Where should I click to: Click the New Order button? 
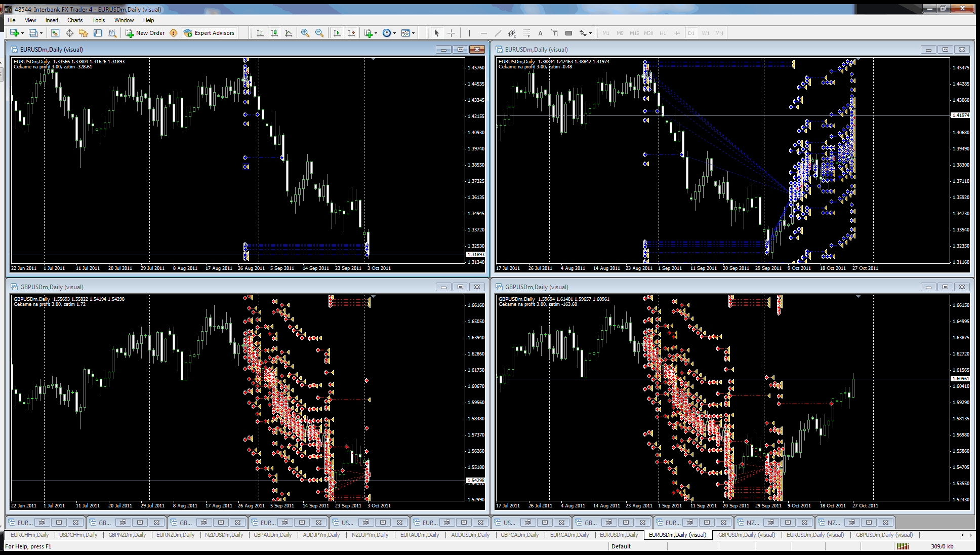point(146,33)
